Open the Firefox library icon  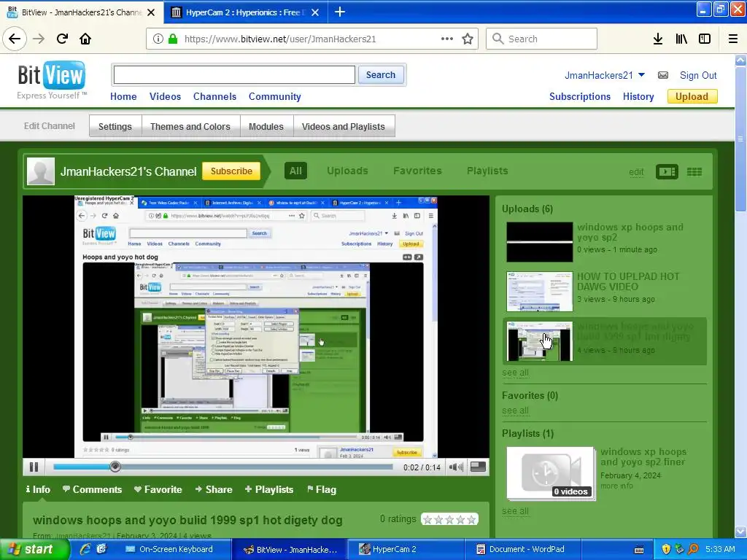pos(681,39)
